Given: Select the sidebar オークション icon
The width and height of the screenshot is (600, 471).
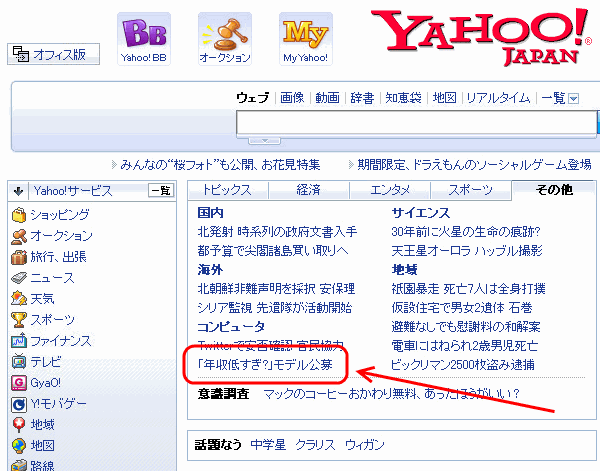Looking at the screenshot, I should pos(19,236).
